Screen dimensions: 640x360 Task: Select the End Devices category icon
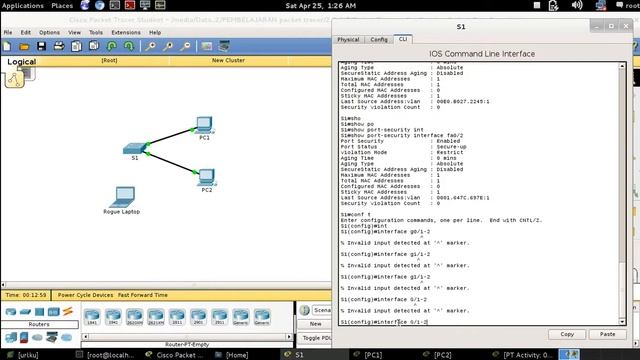pyautogui.click(x=11, y=338)
